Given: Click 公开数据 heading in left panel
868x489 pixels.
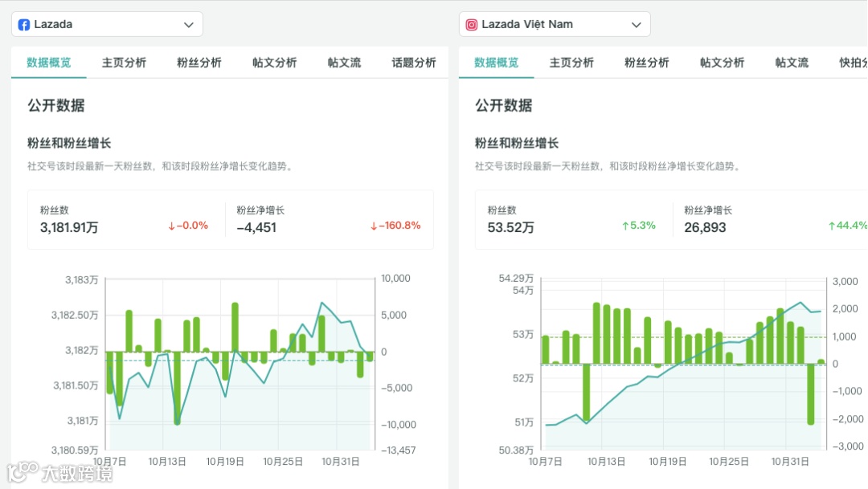Looking at the screenshot, I should click(56, 105).
